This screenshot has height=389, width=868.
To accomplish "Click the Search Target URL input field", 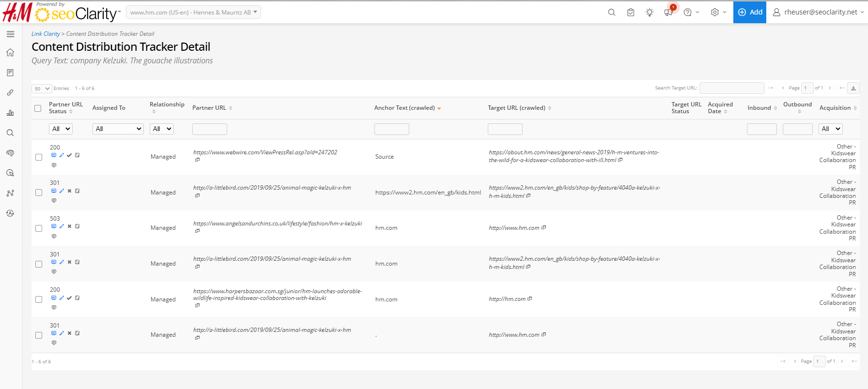I will (731, 88).
